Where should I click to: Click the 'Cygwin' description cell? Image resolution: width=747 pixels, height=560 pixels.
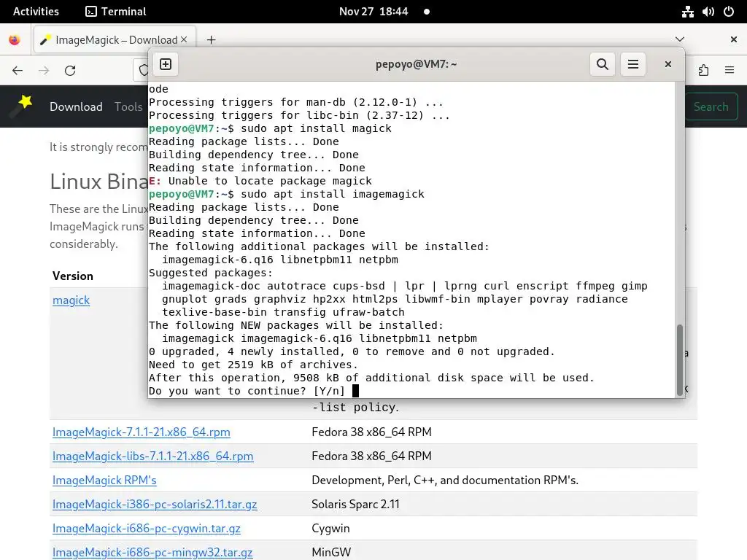(330, 529)
